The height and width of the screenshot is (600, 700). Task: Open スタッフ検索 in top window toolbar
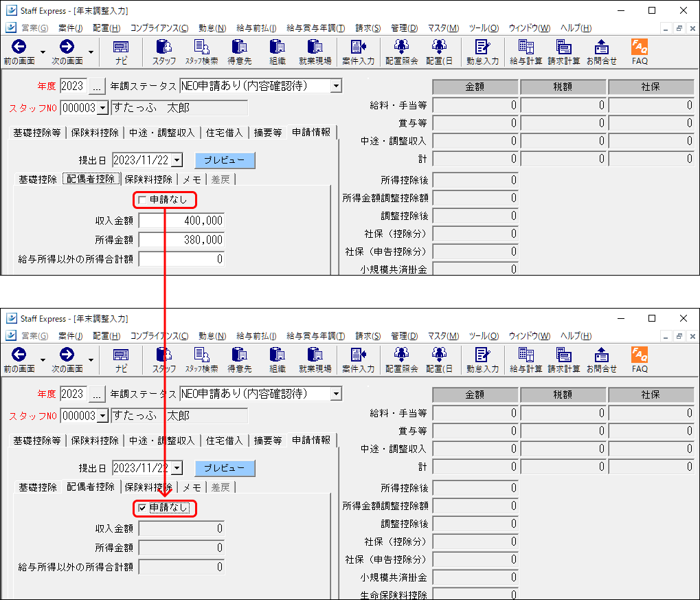201,52
